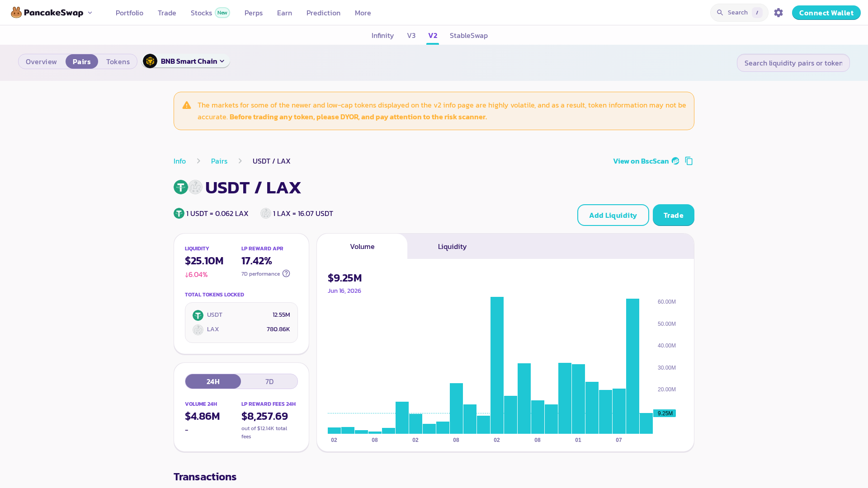Image resolution: width=868 pixels, height=488 pixels.
Task: Click the teal Trade button
Action: (x=674, y=215)
